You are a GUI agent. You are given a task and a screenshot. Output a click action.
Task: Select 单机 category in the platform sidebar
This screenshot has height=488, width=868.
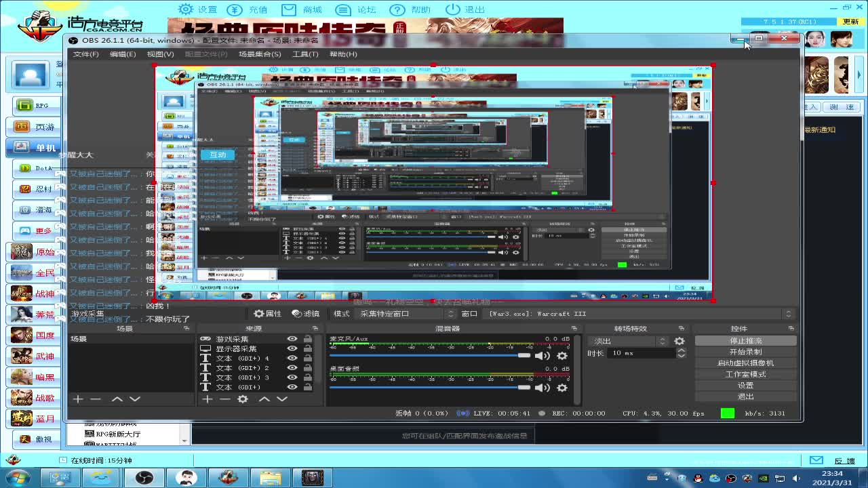coord(33,148)
